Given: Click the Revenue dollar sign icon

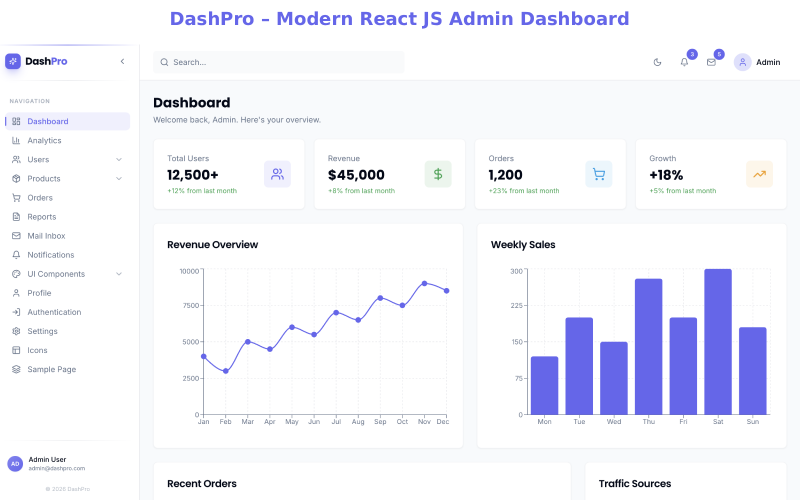Looking at the screenshot, I should click(438, 174).
